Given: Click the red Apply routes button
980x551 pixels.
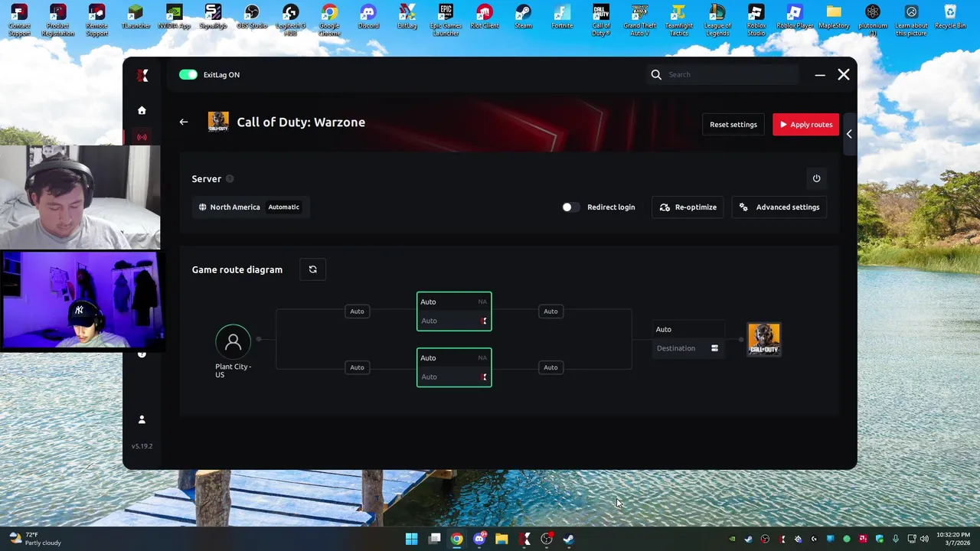Looking at the screenshot, I should coord(805,125).
